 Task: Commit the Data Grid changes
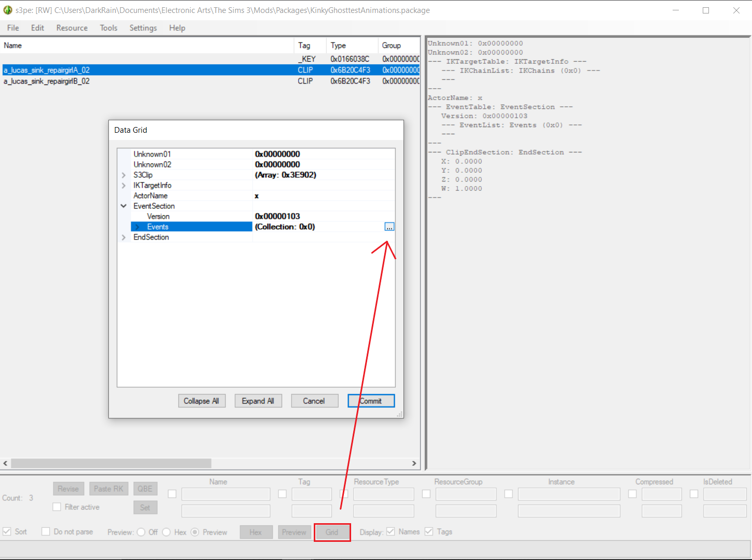[371, 401]
